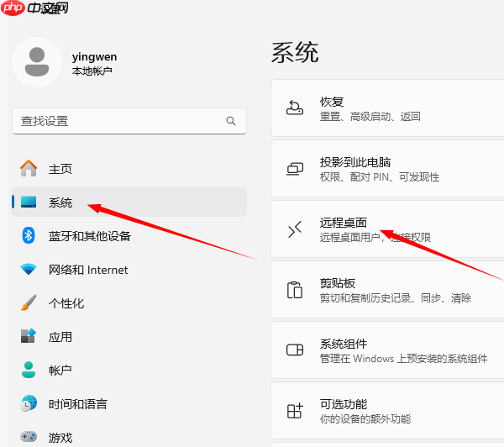Screen dimensions: 504x447
Task: Click the 投影到此电脑 projection icon
Action: 295,169
